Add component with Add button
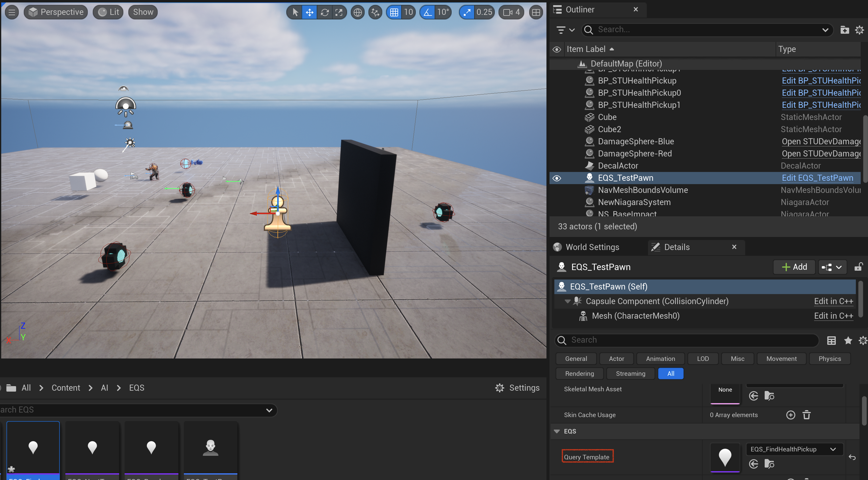The image size is (868, 480). (x=794, y=267)
